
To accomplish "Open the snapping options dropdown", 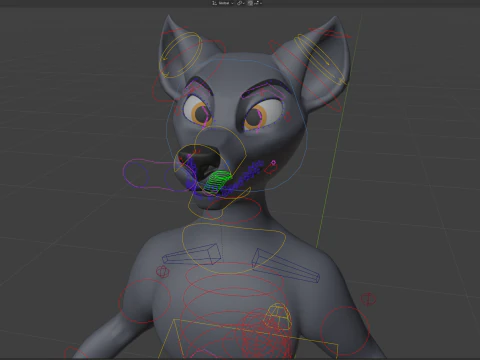I will point(258,3).
